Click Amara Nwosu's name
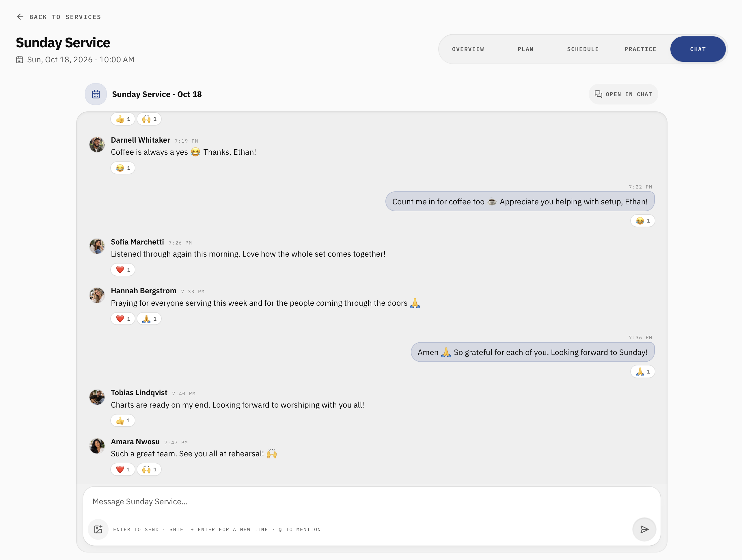This screenshot has height=560, width=742. click(135, 442)
